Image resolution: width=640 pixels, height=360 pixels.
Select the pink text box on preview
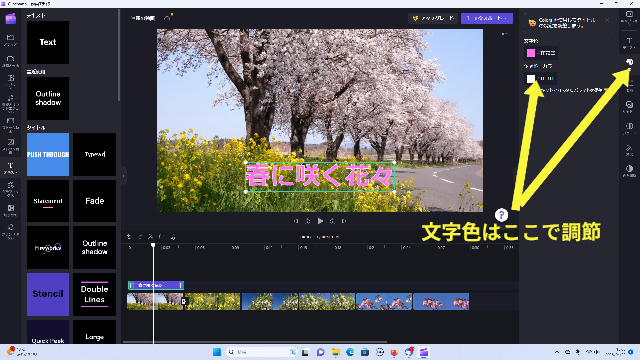(320, 176)
